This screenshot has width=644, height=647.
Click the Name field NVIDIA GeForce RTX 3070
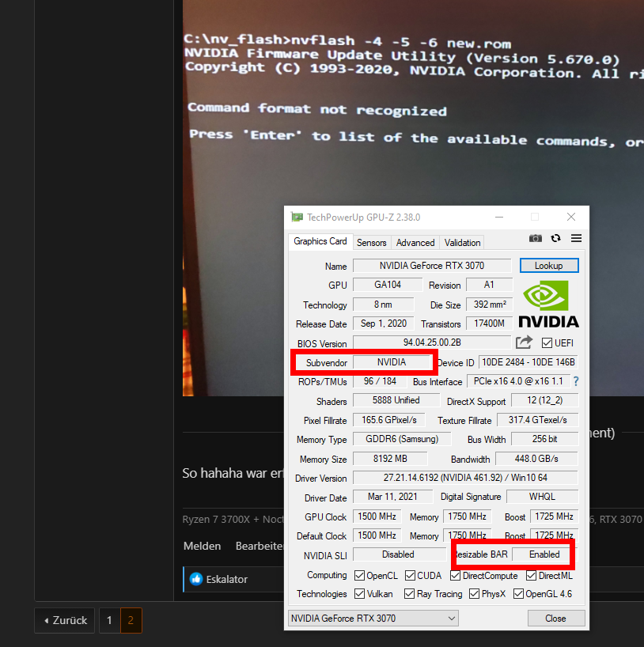point(432,265)
